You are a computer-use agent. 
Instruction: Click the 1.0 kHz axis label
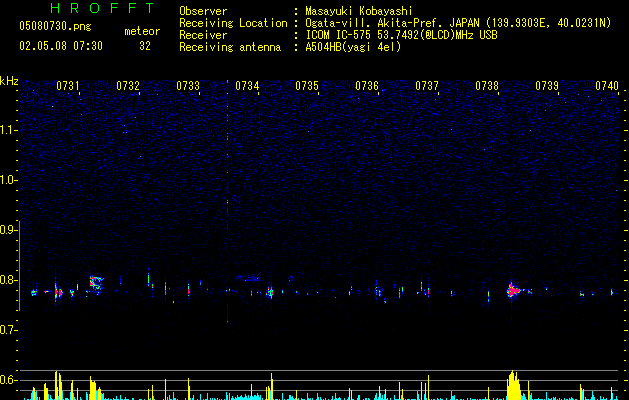click(8, 180)
